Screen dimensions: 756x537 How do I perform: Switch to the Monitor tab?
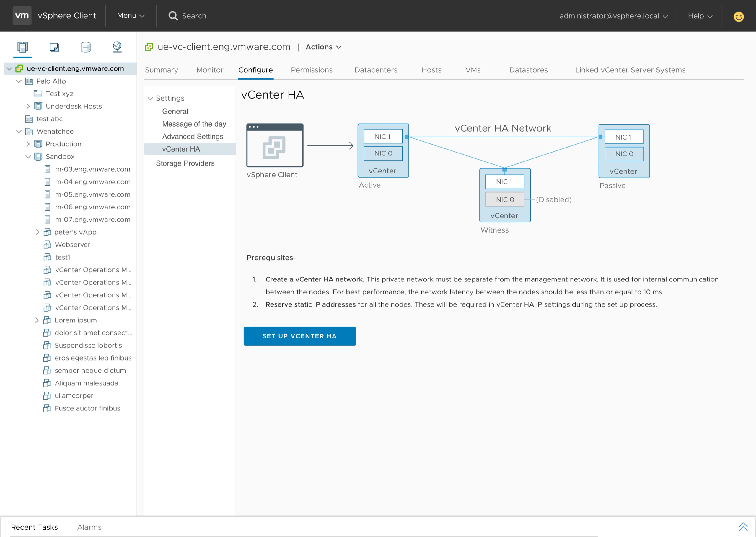210,70
